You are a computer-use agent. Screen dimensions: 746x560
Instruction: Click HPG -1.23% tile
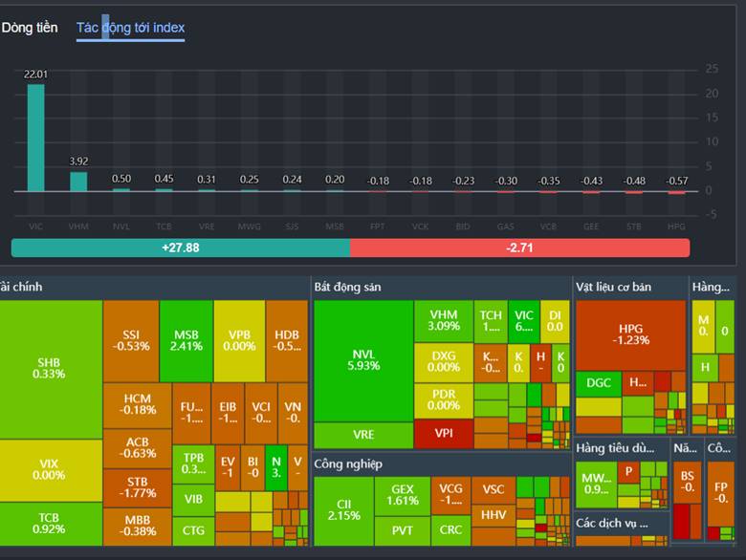(x=631, y=335)
